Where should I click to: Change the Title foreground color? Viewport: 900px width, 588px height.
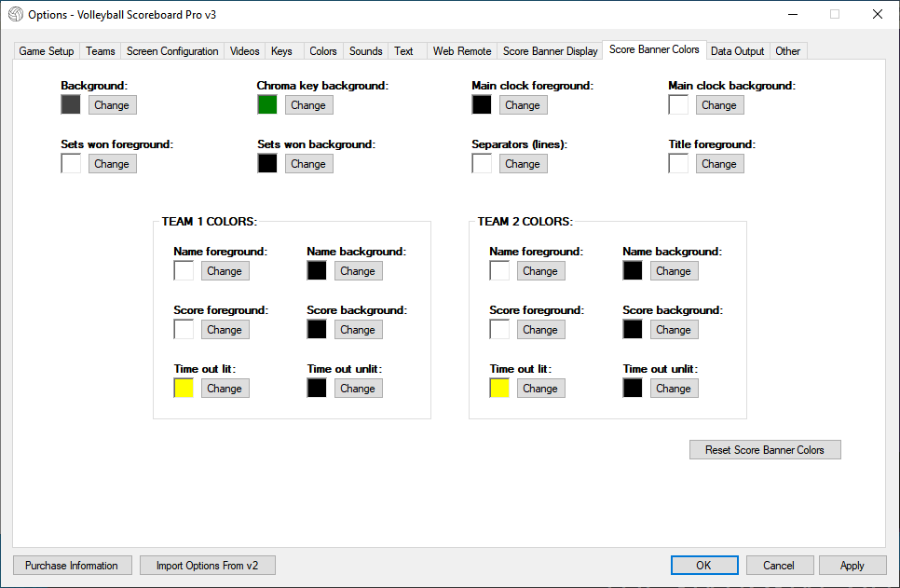718,164
